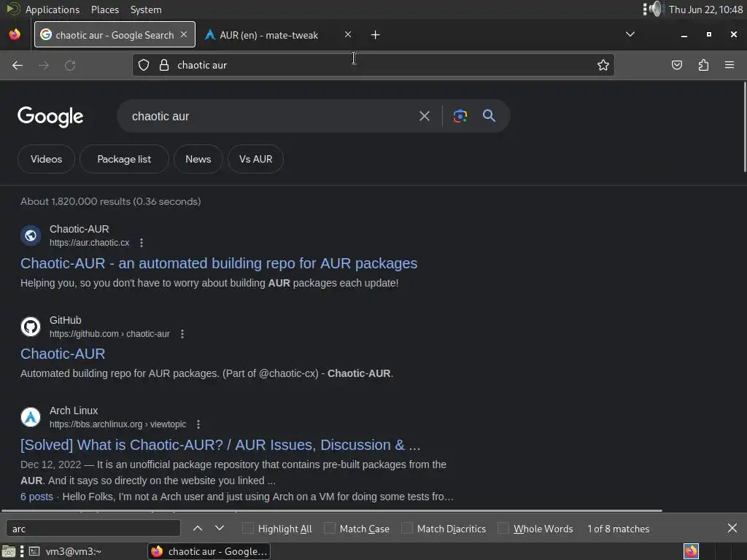Select the Package list filter chip
This screenshot has width=747, height=560.
pyautogui.click(x=124, y=159)
